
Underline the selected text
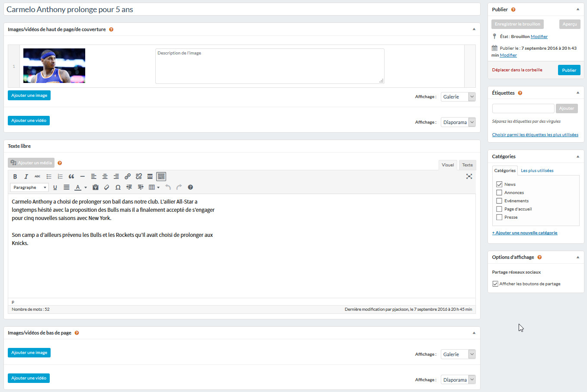point(55,187)
